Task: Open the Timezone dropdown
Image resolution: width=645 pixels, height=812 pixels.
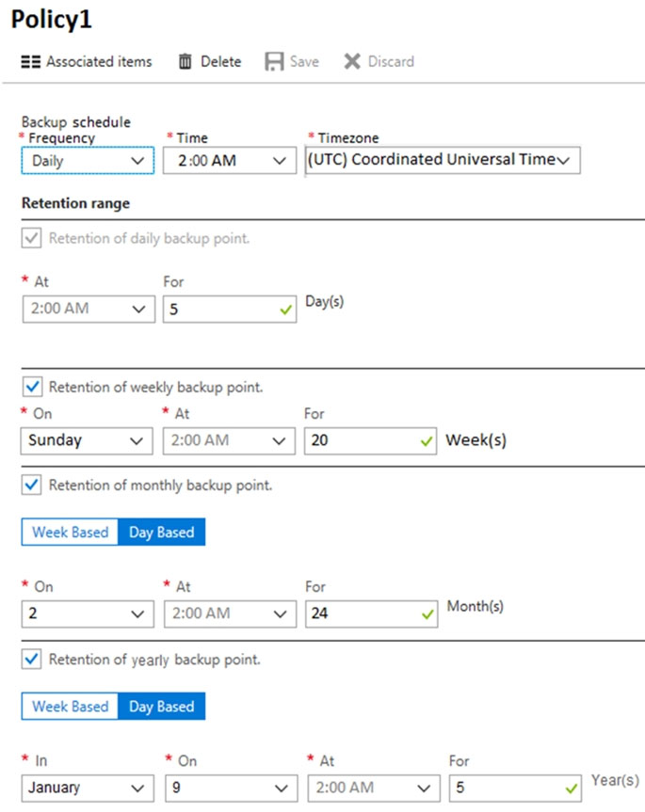Action: (x=443, y=160)
